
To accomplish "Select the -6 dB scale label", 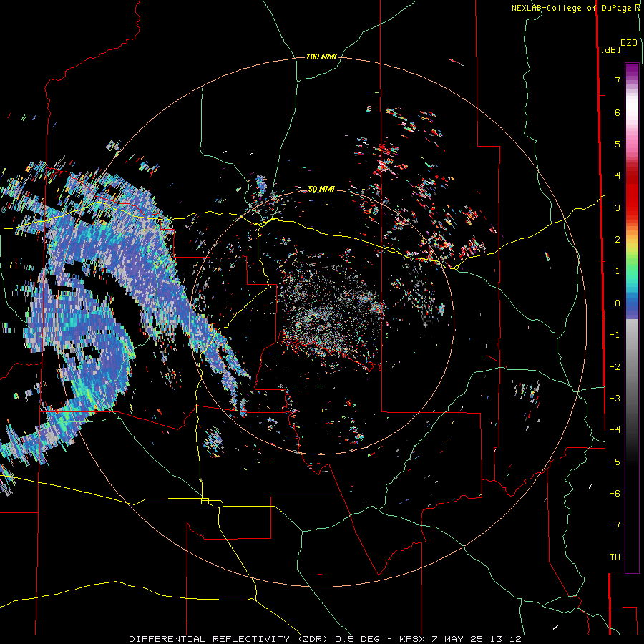I will pyautogui.click(x=615, y=494).
